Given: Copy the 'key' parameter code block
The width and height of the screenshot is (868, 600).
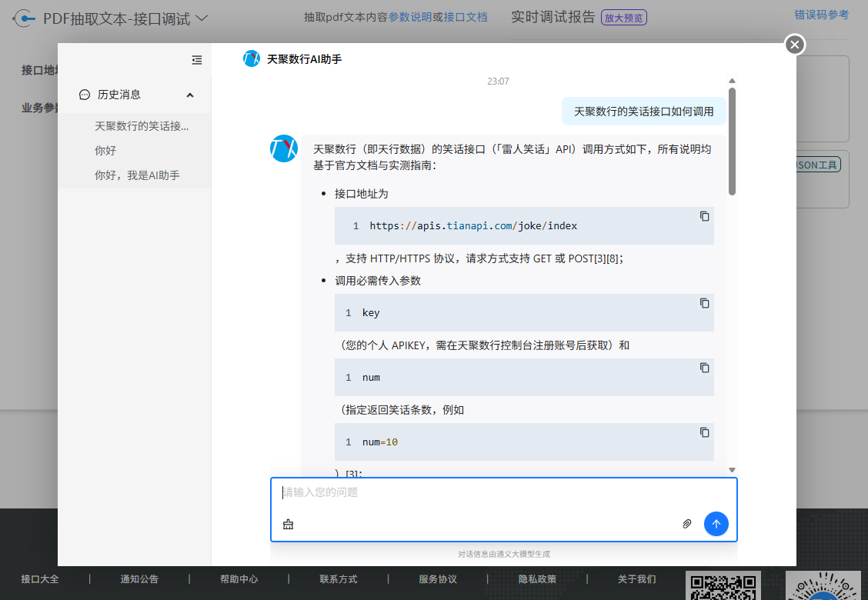Looking at the screenshot, I should (704, 303).
